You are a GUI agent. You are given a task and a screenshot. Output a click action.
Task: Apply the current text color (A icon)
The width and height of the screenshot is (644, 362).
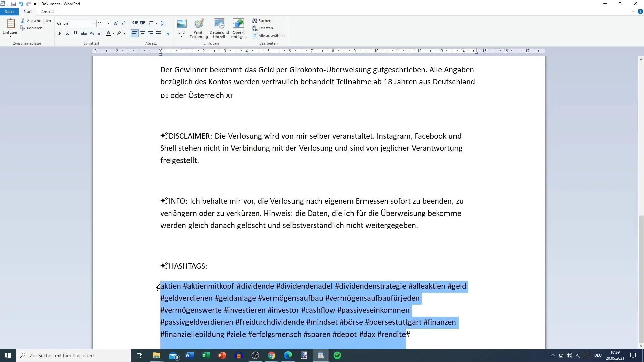tap(108, 33)
